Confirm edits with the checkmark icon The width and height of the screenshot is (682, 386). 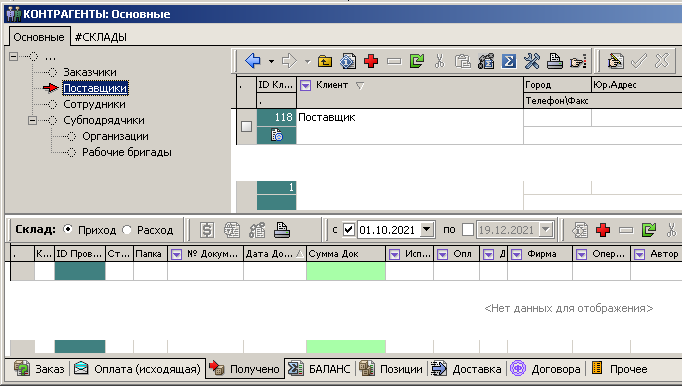pos(639,61)
